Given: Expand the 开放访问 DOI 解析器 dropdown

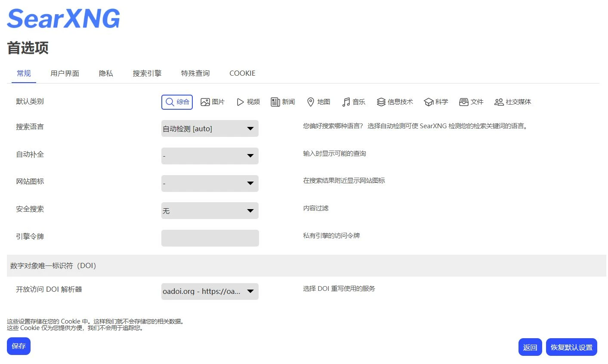Looking at the screenshot, I should pos(210,291).
